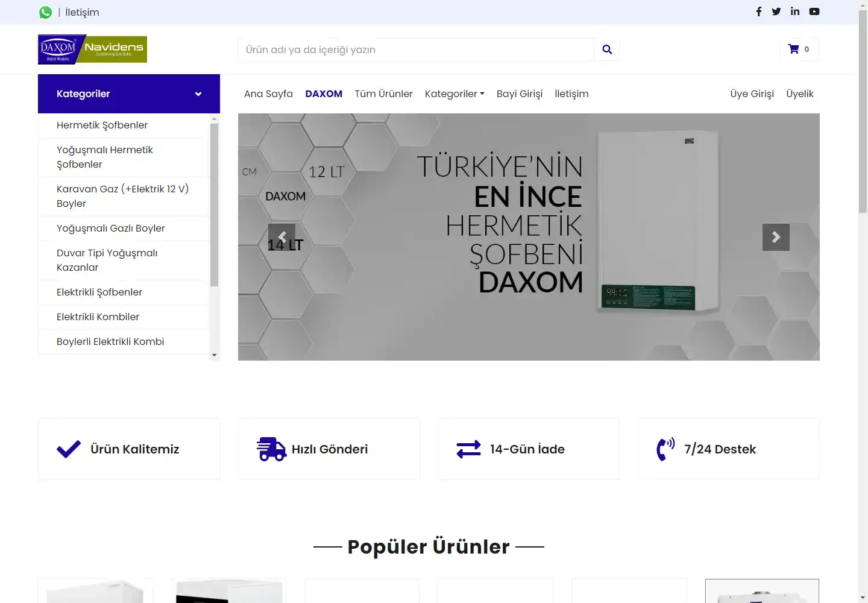Image resolution: width=868 pixels, height=603 pixels.
Task: Select Hermetik Şofbenler category
Action: point(124,125)
